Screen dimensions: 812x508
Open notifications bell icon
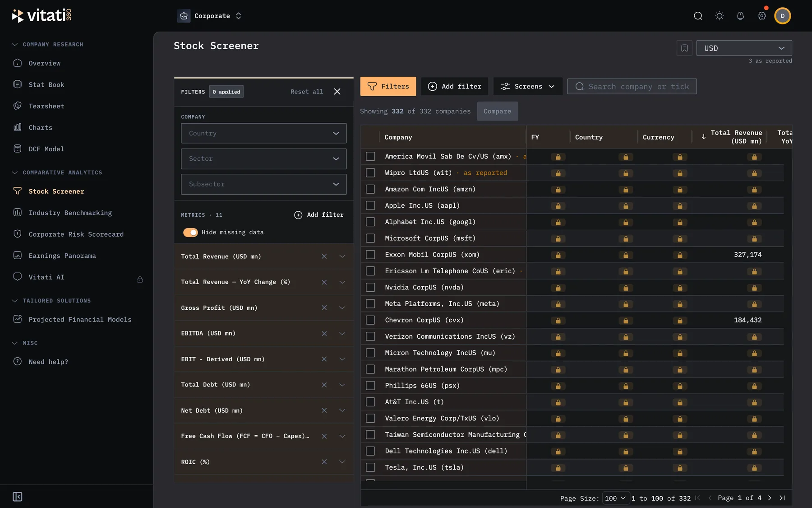click(x=740, y=16)
